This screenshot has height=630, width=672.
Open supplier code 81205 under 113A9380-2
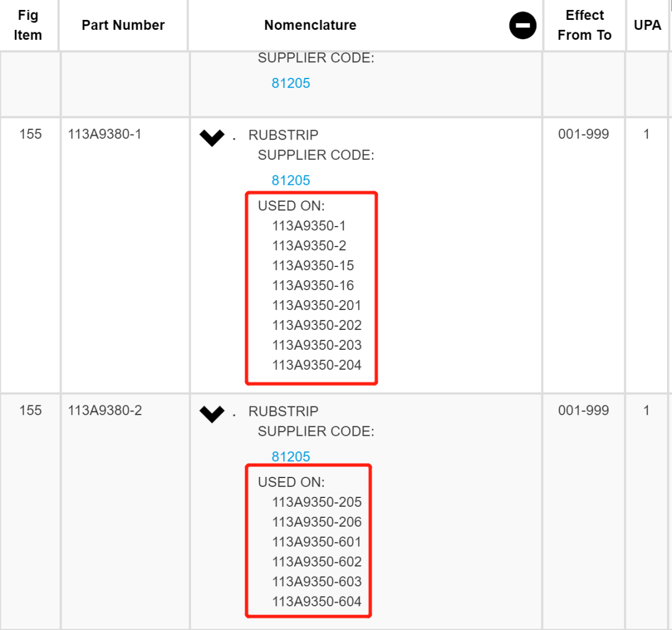291,457
